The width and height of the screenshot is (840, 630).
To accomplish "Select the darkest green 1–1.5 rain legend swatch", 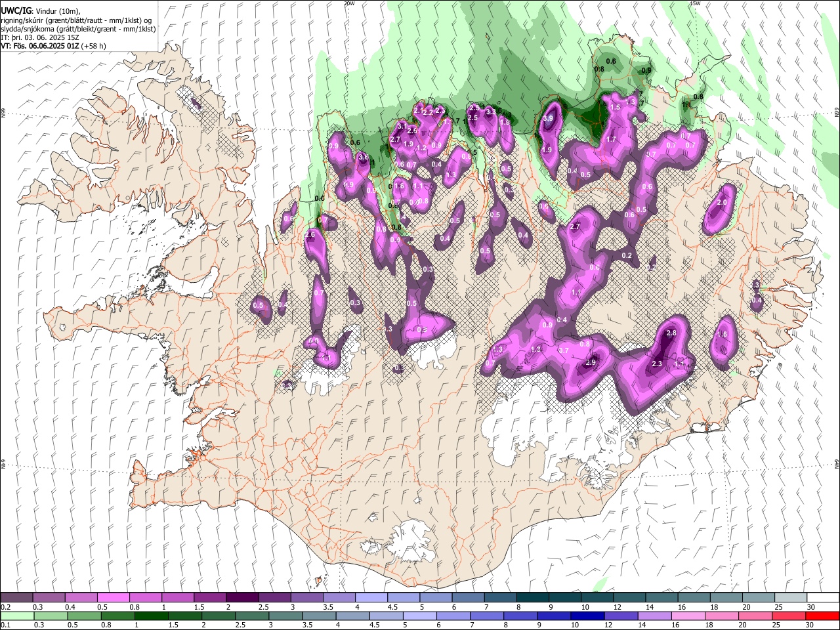I will pos(151,616).
